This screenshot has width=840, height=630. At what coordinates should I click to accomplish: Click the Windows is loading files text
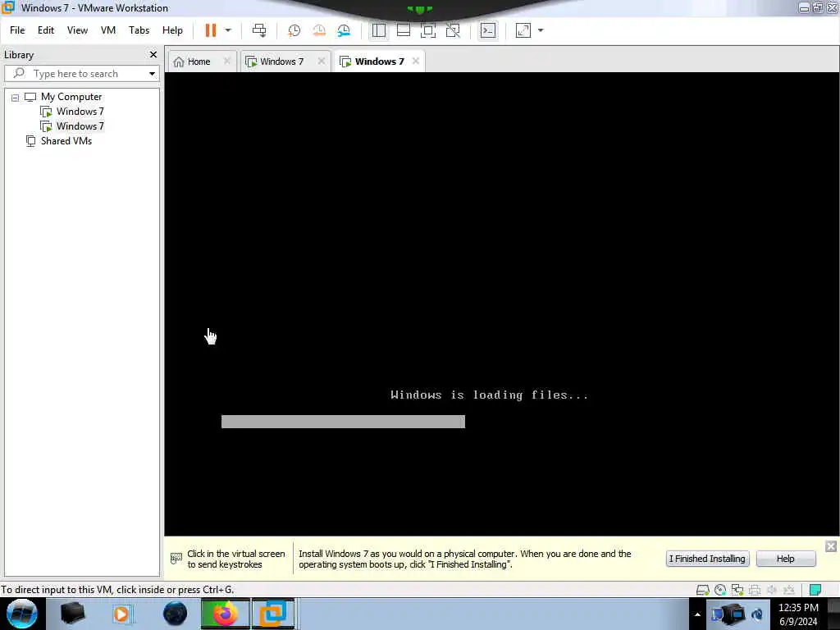tap(490, 395)
